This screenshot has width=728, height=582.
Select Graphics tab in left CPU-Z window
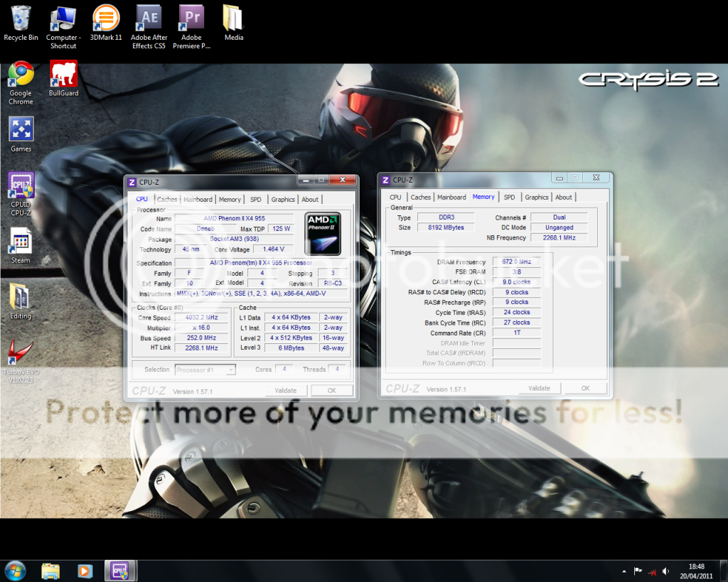click(x=283, y=200)
